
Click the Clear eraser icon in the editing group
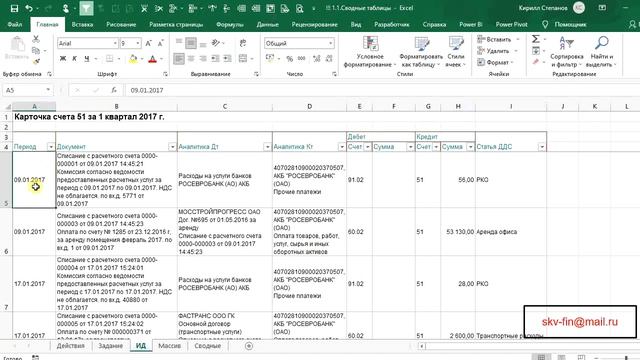(536, 62)
